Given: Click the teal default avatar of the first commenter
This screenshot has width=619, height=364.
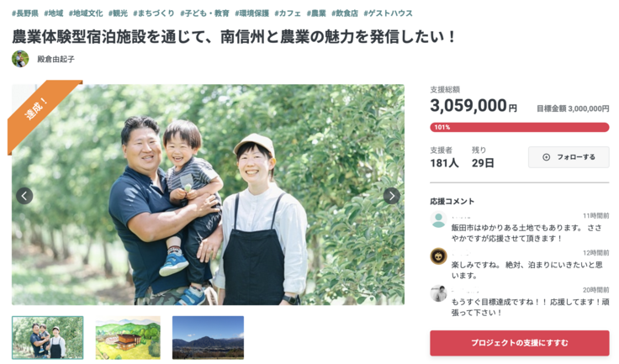Looking at the screenshot, I should 438,219.
